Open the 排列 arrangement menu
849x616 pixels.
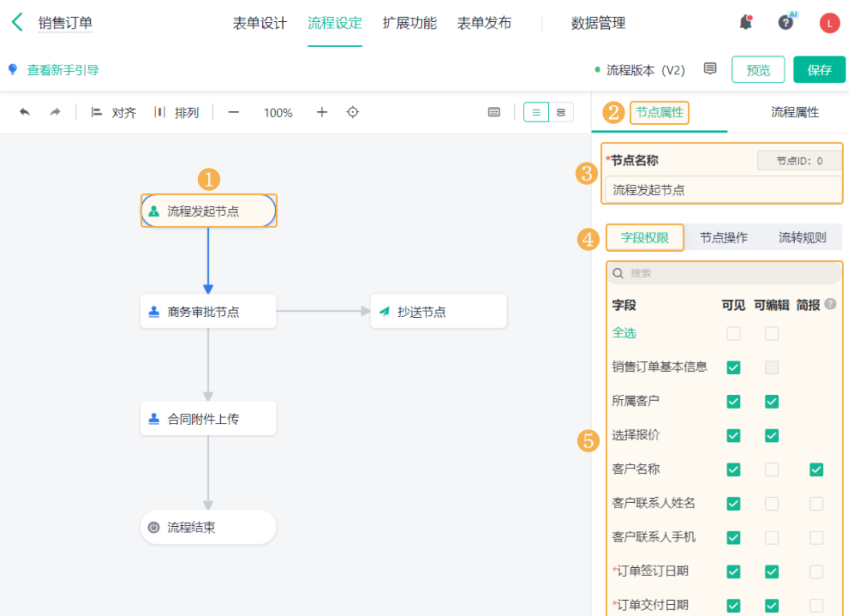point(177,112)
